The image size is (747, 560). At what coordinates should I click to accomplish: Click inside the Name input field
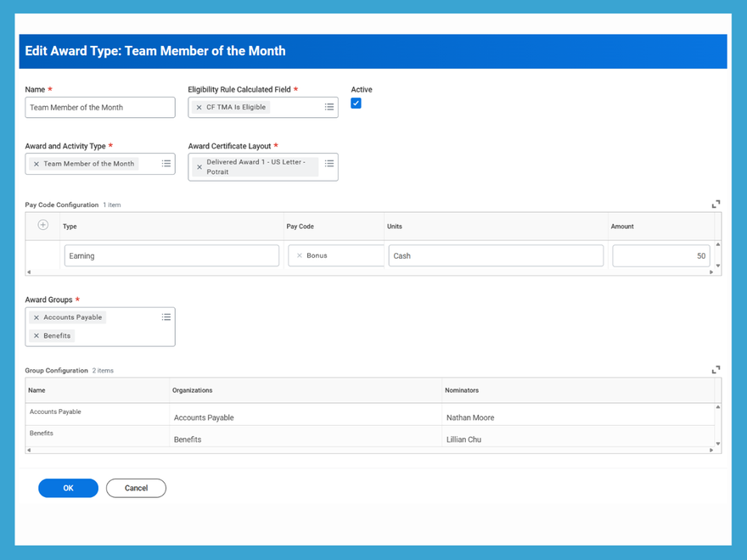pos(99,107)
